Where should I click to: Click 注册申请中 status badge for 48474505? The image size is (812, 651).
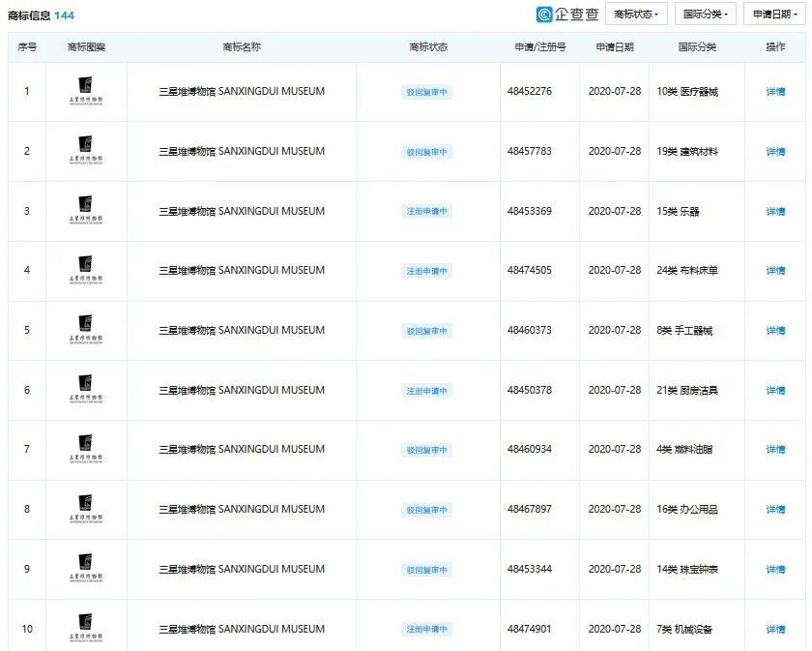[426, 271]
